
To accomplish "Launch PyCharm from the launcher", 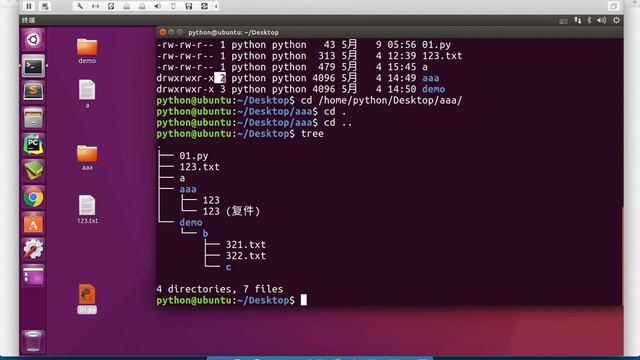I will pyautogui.click(x=33, y=144).
